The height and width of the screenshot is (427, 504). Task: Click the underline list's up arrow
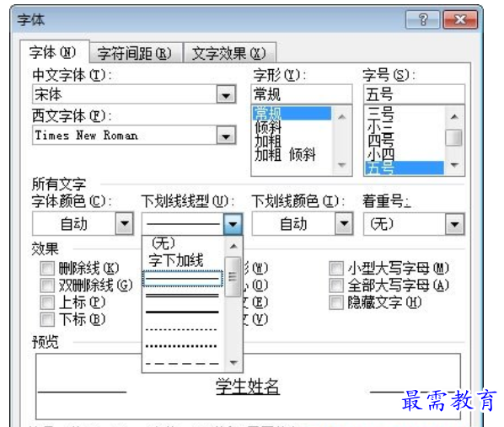point(233,247)
